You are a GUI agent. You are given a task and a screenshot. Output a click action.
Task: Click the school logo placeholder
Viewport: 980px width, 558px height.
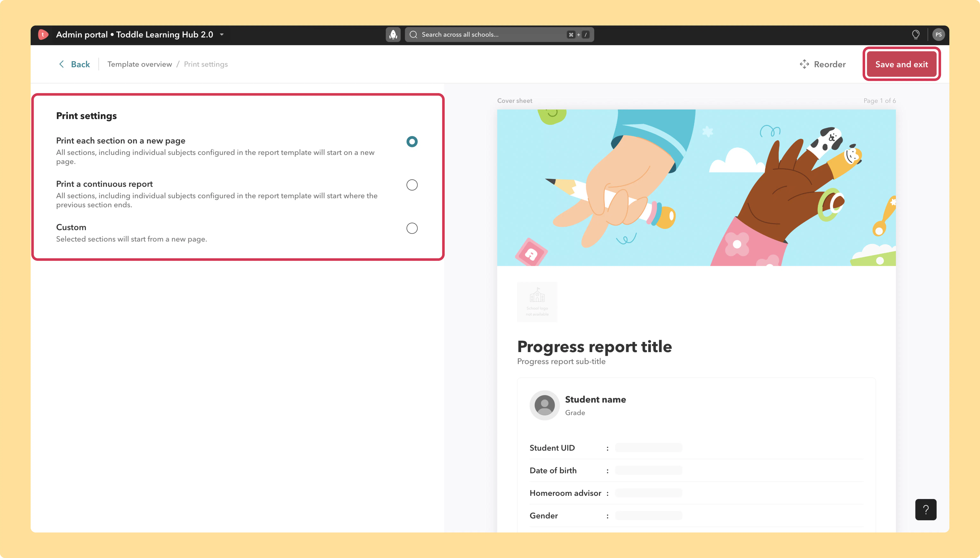click(x=537, y=302)
